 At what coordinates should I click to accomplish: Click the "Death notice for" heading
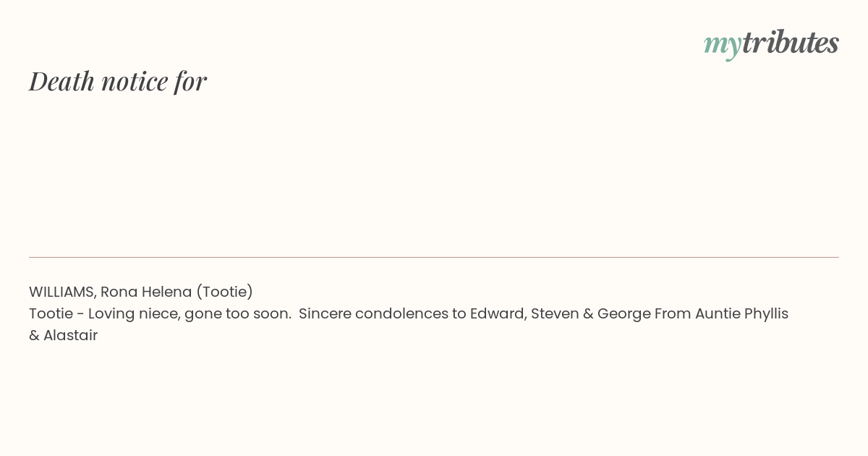coord(118,81)
